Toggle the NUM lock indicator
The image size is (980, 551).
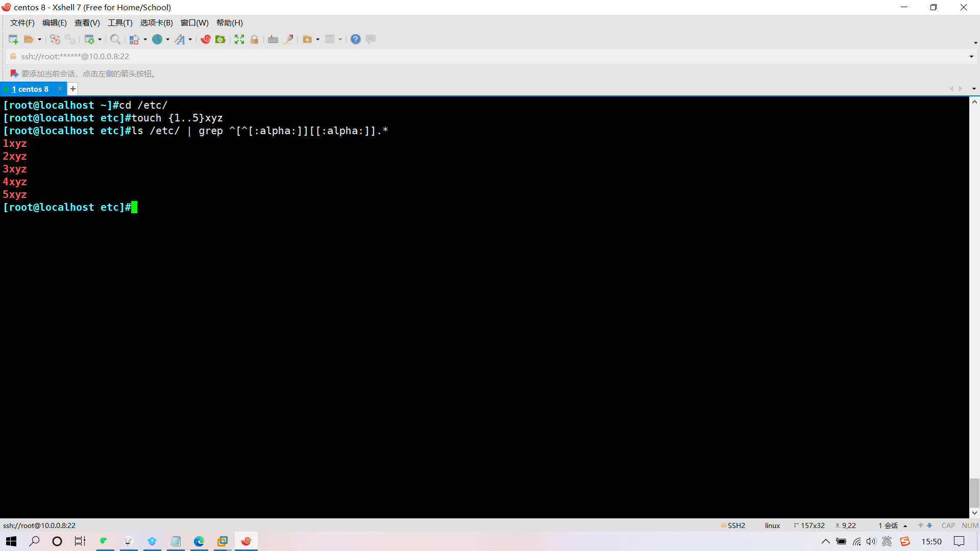pyautogui.click(x=970, y=525)
